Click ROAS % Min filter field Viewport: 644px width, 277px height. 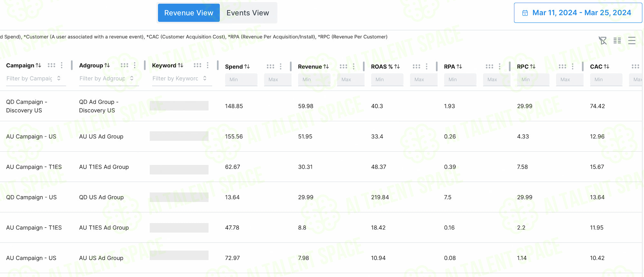point(387,79)
